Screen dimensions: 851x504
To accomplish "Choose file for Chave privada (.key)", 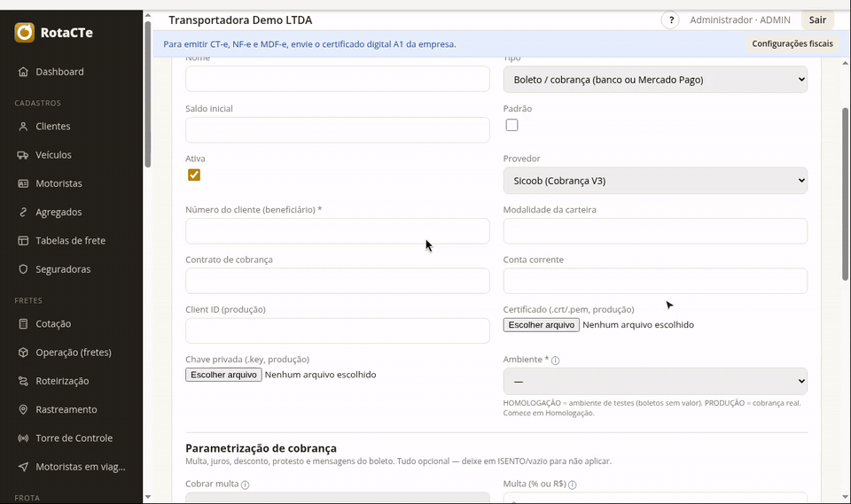I will click(x=223, y=375).
